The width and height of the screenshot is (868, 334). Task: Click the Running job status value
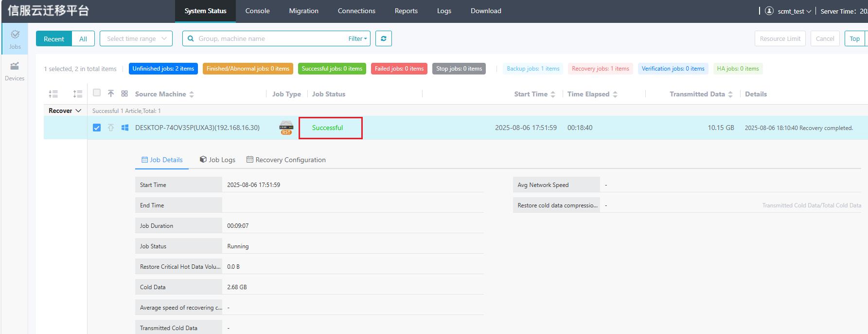(x=238, y=246)
